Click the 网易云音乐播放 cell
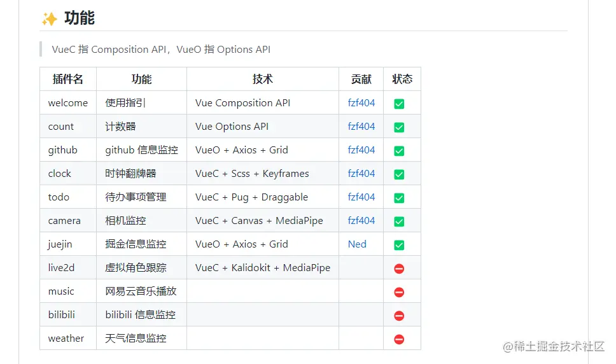The height and width of the screenshot is (364, 616). pos(141,291)
